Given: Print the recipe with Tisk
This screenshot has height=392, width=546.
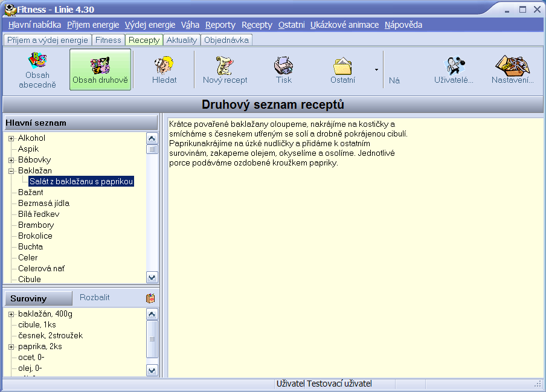Looking at the screenshot, I should [x=284, y=69].
